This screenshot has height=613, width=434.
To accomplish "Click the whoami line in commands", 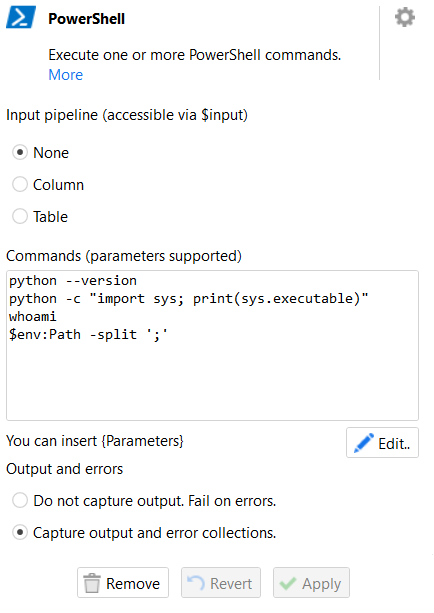I will tap(32, 316).
